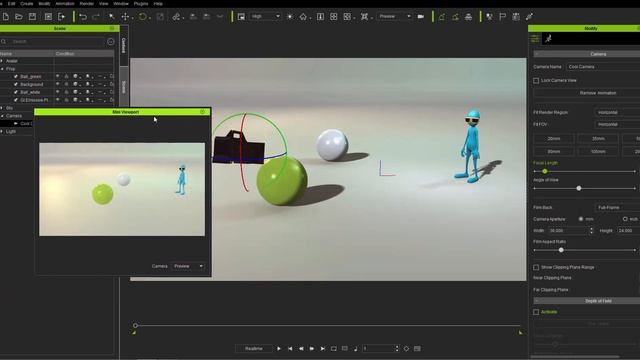
Task: Click the New Project icon
Action: tap(6, 17)
